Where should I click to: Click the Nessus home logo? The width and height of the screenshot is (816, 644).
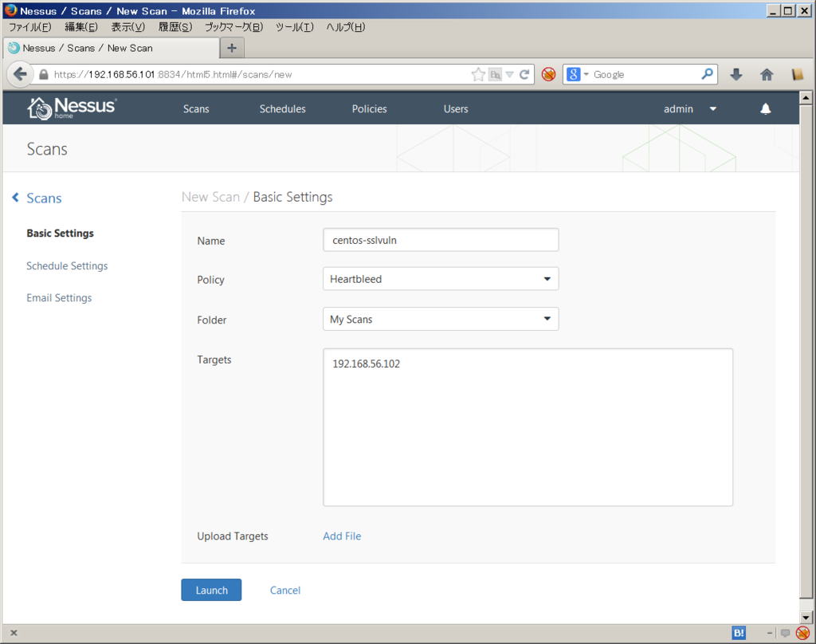point(72,108)
